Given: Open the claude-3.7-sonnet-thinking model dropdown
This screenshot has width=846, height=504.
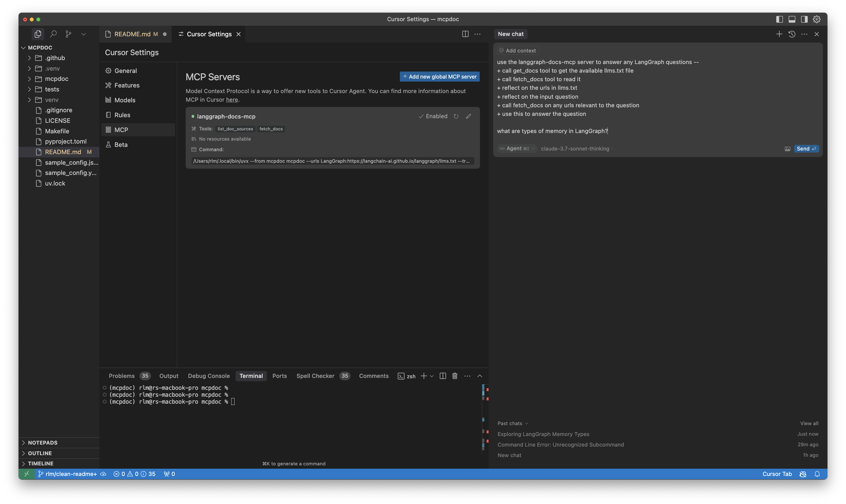Looking at the screenshot, I should [x=576, y=149].
